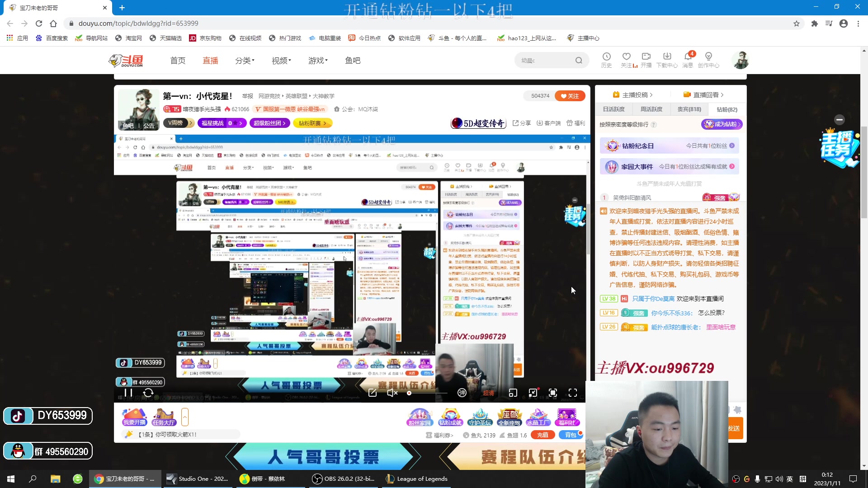Open the 福利社 rewards icon
The width and height of the screenshot is (868, 488).
point(568,416)
